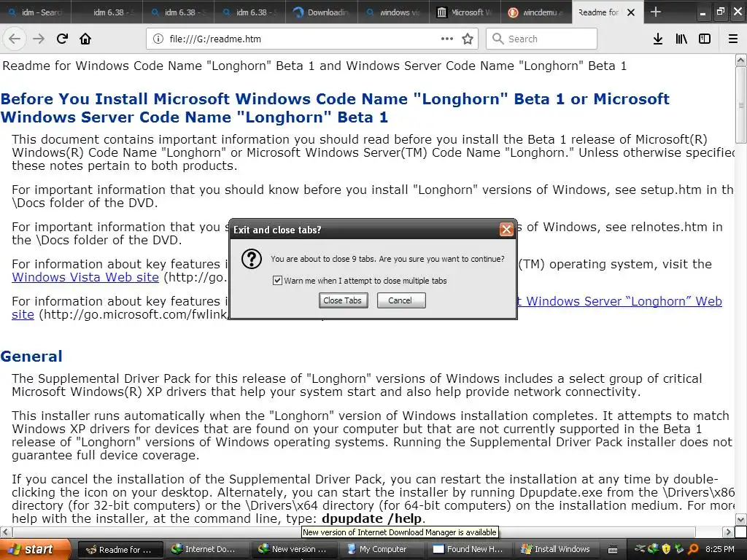Click the vertical scrollbar up arrow
Screen dimensions: 747x560
741,61
